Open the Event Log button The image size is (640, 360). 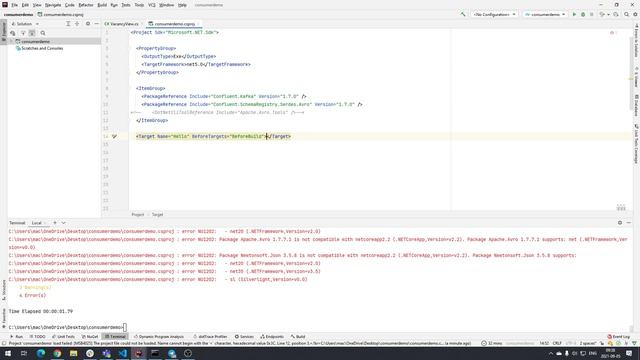pos(618,337)
